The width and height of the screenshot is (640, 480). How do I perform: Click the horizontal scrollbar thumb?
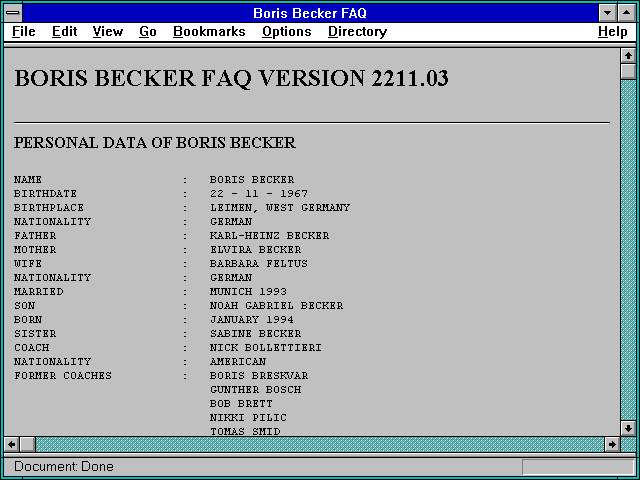pyautogui.click(x=27, y=444)
